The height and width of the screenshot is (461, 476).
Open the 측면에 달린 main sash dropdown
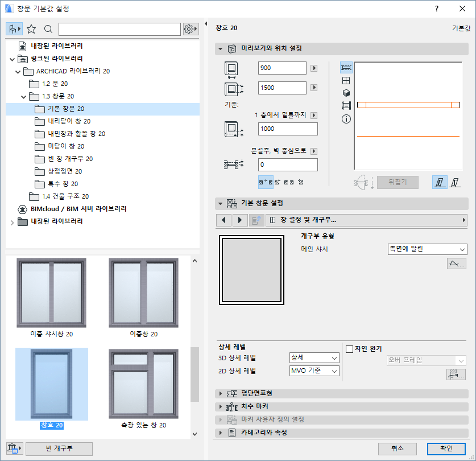click(x=427, y=249)
